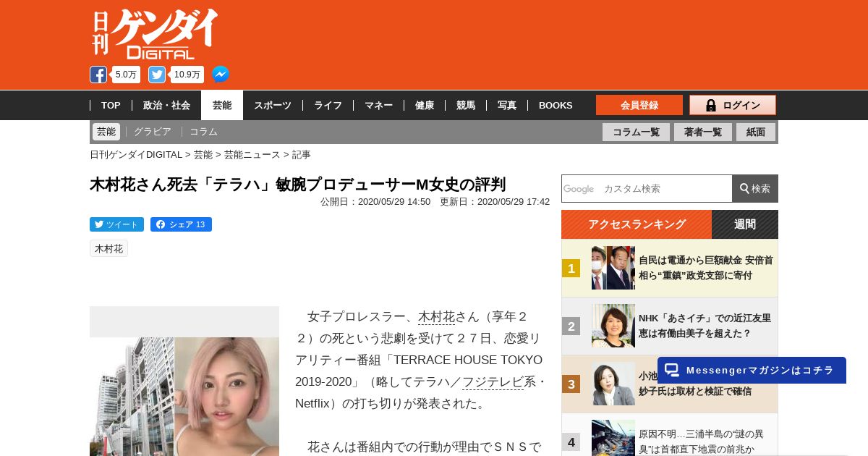Open the 健康 section
Image resolution: width=868 pixels, height=456 pixels.
pyautogui.click(x=425, y=105)
